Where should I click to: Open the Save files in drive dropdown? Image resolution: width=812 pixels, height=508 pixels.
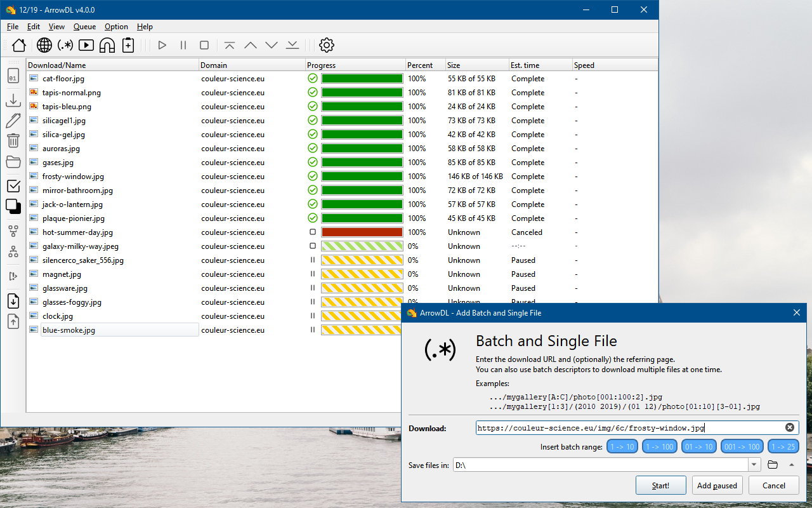click(754, 464)
